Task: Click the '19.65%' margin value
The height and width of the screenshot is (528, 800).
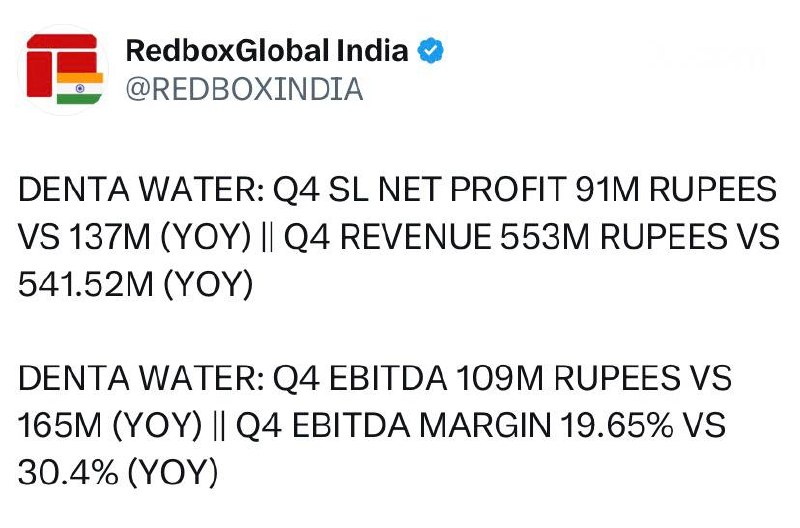Action: pyautogui.click(x=617, y=425)
